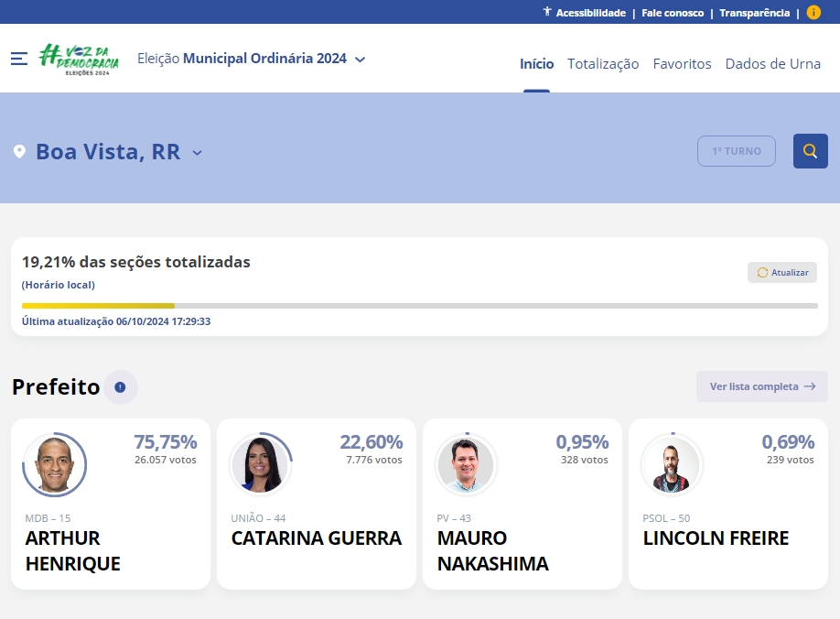The height and width of the screenshot is (619, 840).
Task: Click the search magnifier icon
Action: 810,150
